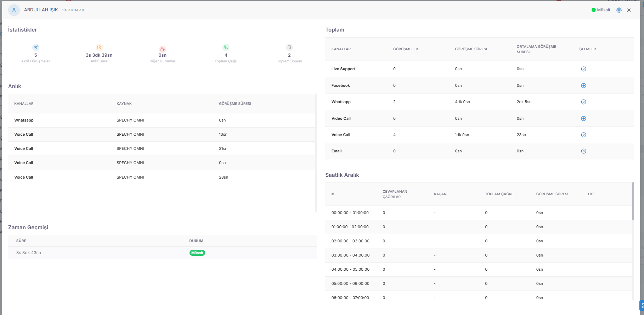Click the Video Call channel name
Image resolution: width=644 pixels, height=315 pixels.
click(x=341, y=118)
